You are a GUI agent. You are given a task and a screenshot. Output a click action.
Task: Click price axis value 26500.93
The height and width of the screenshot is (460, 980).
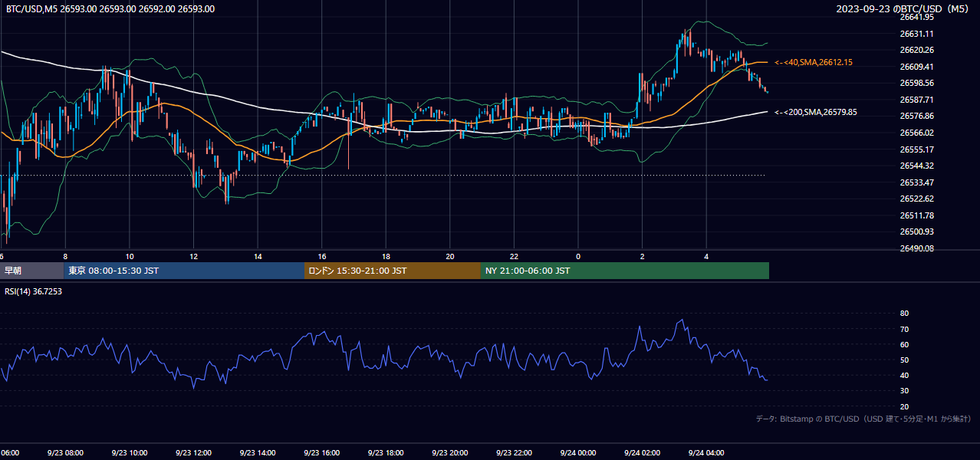[916, 232]
